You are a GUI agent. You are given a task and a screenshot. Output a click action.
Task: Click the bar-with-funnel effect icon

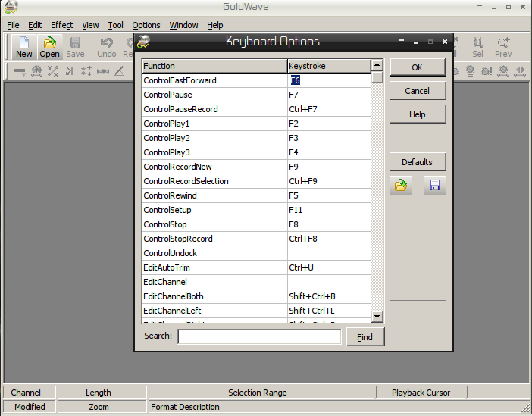click(20, 71)
